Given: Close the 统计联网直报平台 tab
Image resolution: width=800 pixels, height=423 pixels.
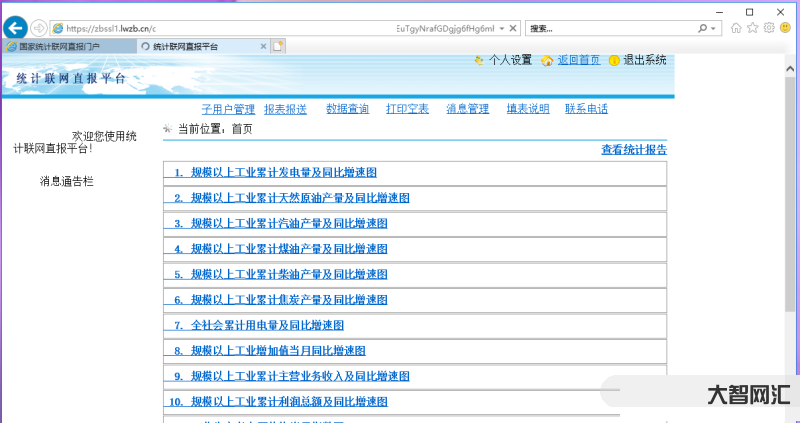Looking at the screenshot, I should (263, 46).
